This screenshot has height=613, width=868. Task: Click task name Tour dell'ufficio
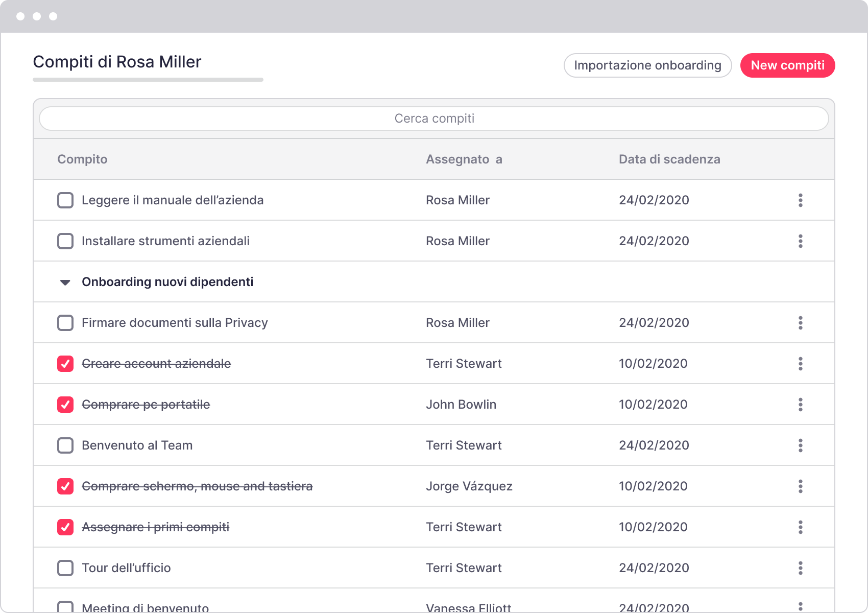pyautogui.click(x=126, y=568)
